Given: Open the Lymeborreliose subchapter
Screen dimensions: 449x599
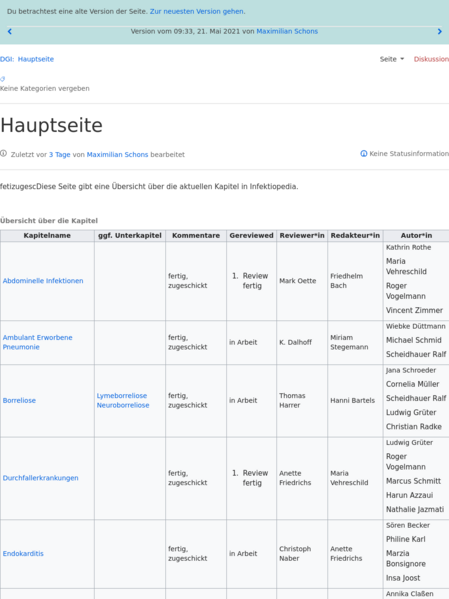Looking at the screenshot, I should (122, 396).
